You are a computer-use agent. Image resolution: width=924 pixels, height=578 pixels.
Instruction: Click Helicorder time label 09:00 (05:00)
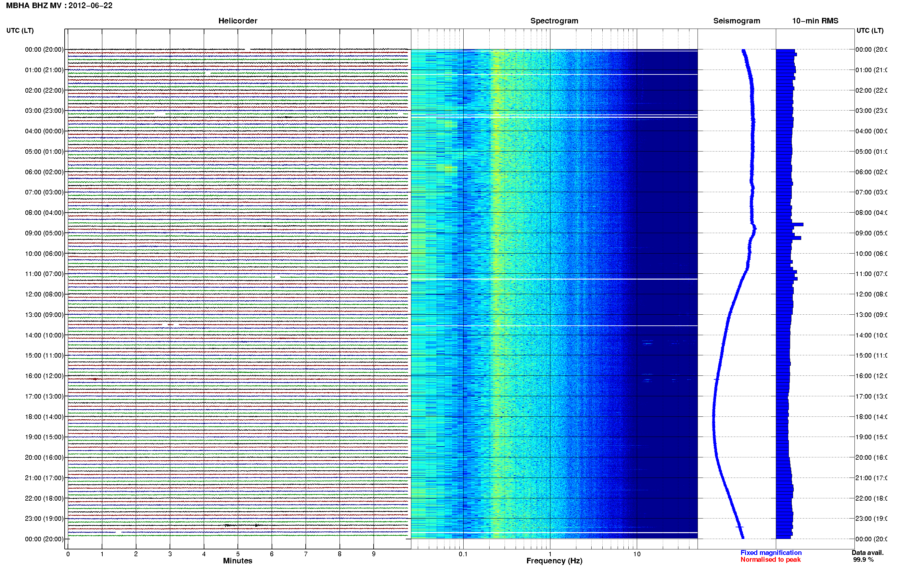coord(44,233)
